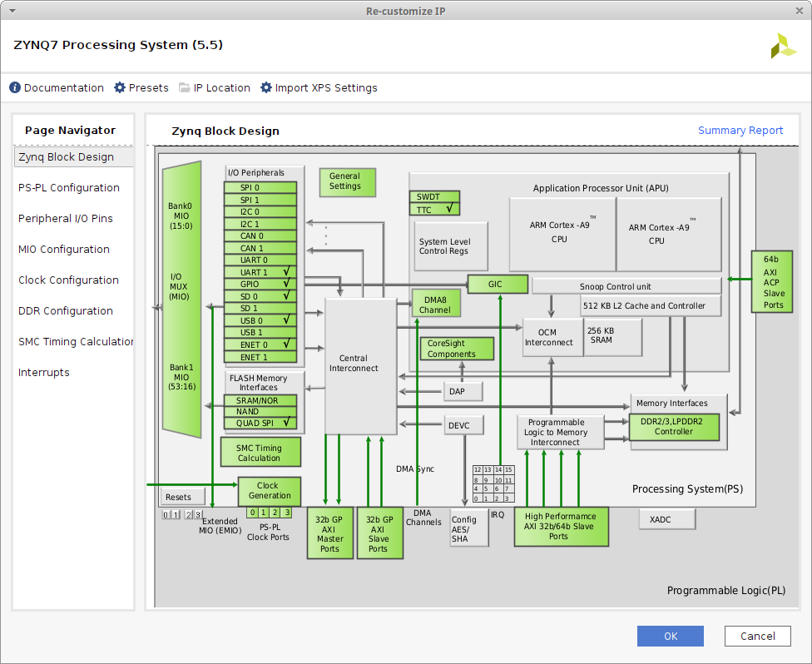
Task: Toggle the UART 1 peripheral block
Action: click(260, 272)
